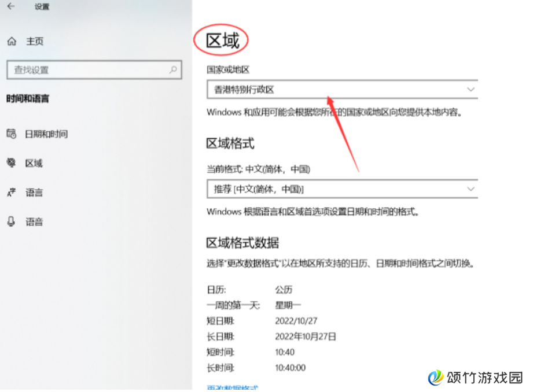Click the long time value 10:40:00

[x=291, y=368]
